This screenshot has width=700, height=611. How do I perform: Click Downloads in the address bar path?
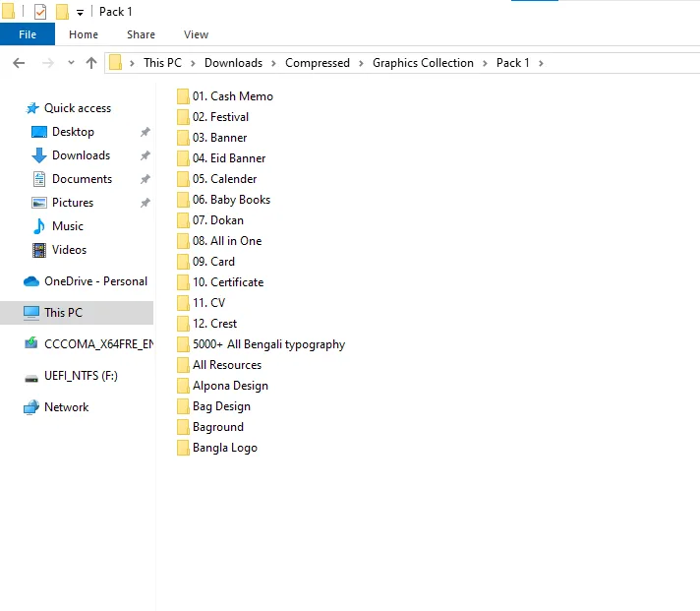click(x=233, y=63)
